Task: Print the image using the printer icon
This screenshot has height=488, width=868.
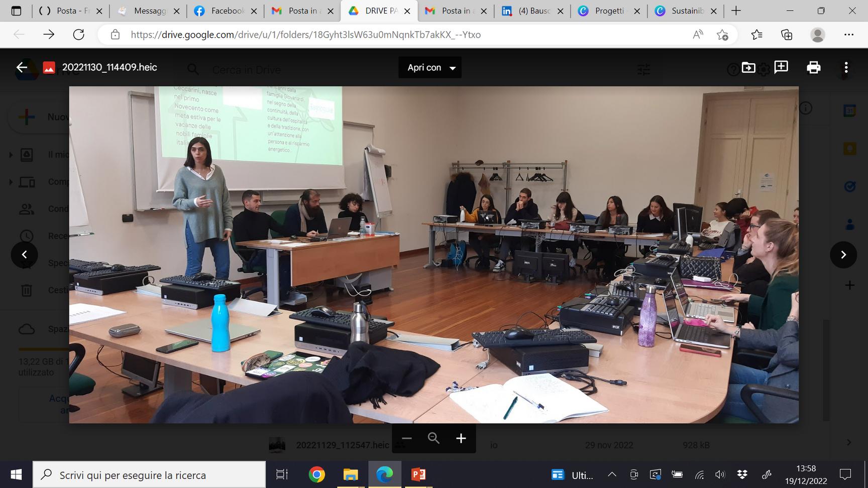Action: [814, 67]
